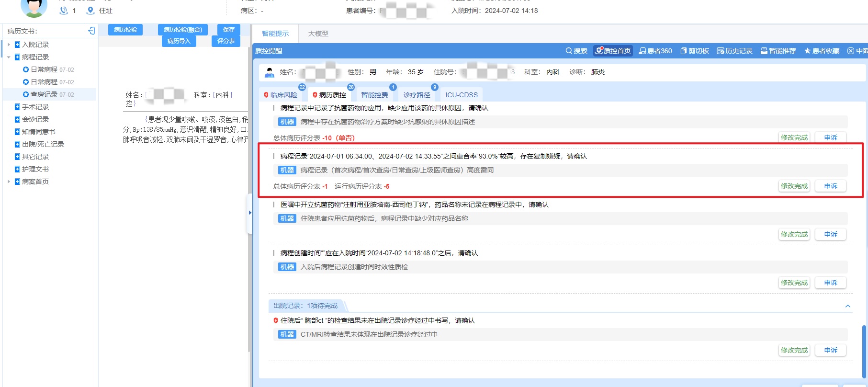Click 申诉 for the 重合率 duplication warning
The width and height of the screenshot is (868, 387).
pos(831,186)
